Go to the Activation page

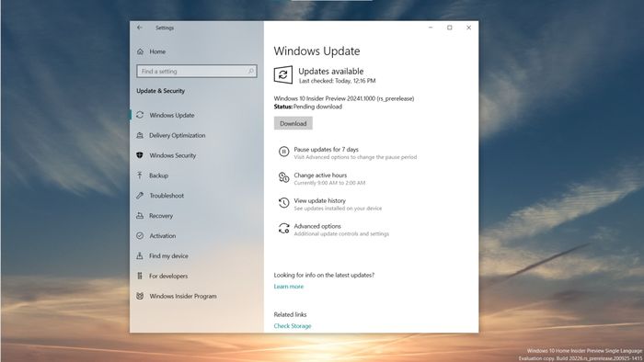coord(162,236)
